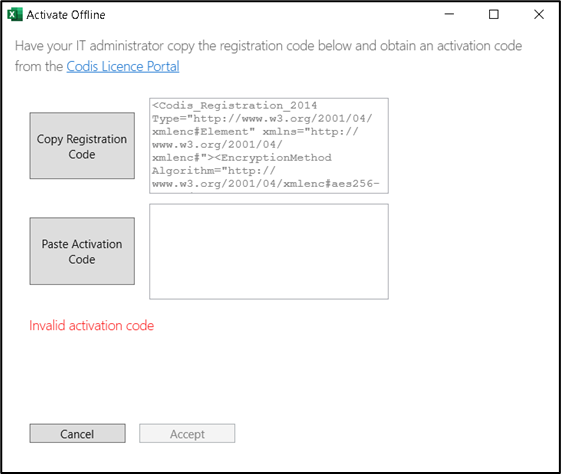Viewport: 561px width, 474px height.
Task: Select the Invalid activation code error message
Action: (x=92, y=326)
